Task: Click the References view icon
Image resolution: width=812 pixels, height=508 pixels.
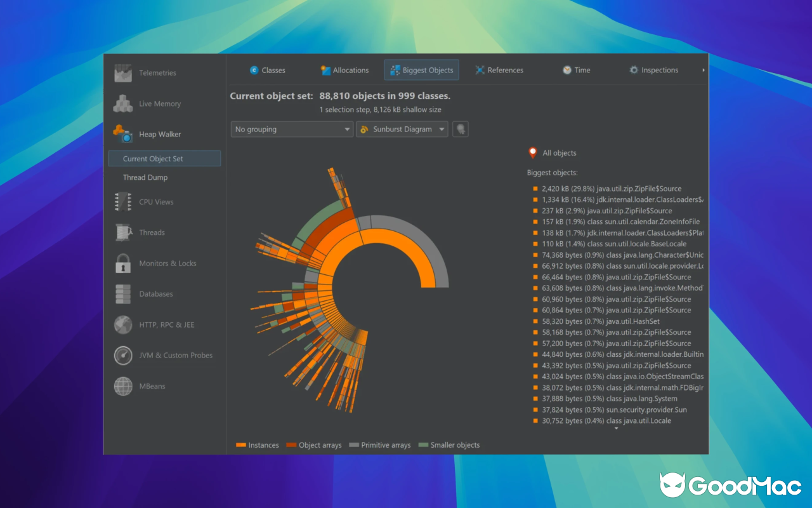Action: [480, 70]
